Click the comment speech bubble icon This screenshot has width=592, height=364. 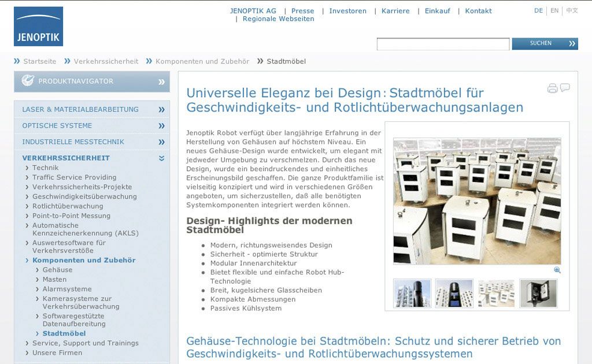pos(565,87)
